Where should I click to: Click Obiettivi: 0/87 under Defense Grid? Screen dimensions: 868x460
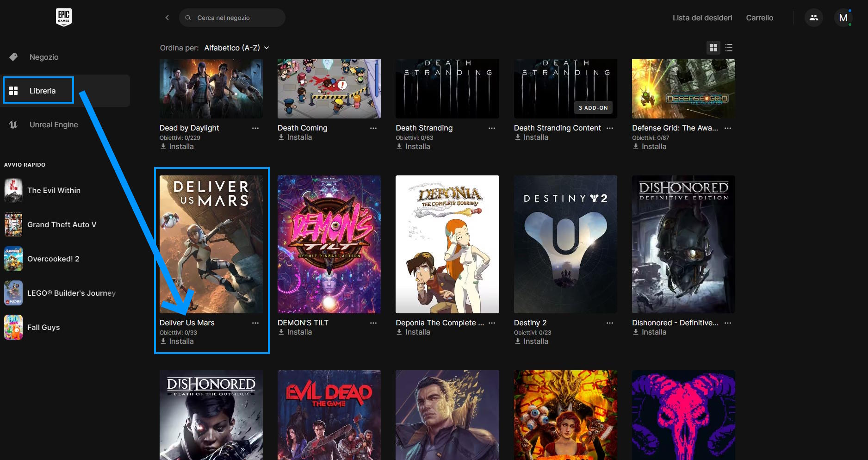pos(651,137)
